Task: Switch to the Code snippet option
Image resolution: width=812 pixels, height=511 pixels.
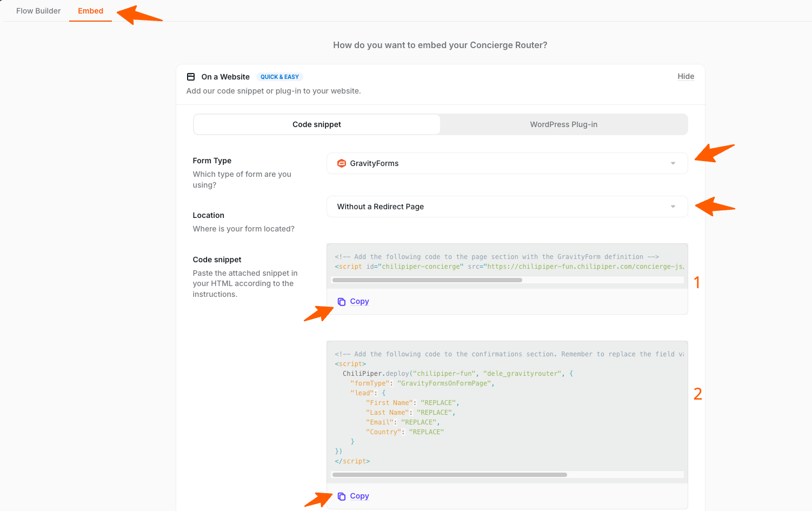Action: coord(317,124)
